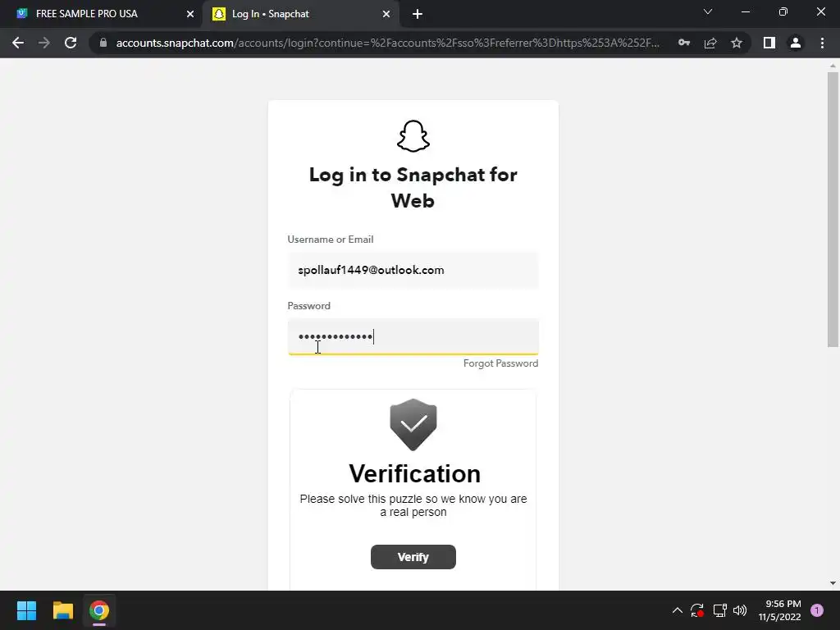Open the Windows Start menu
The height and width of the screenshot is (630, 840).
point(26,610)
